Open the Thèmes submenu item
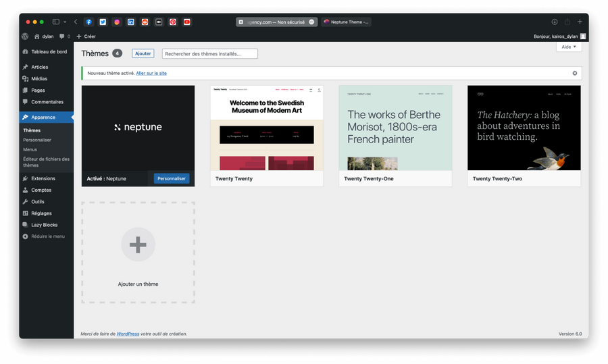This screenshot has height=364, width=608. click(x=32, y=130)
